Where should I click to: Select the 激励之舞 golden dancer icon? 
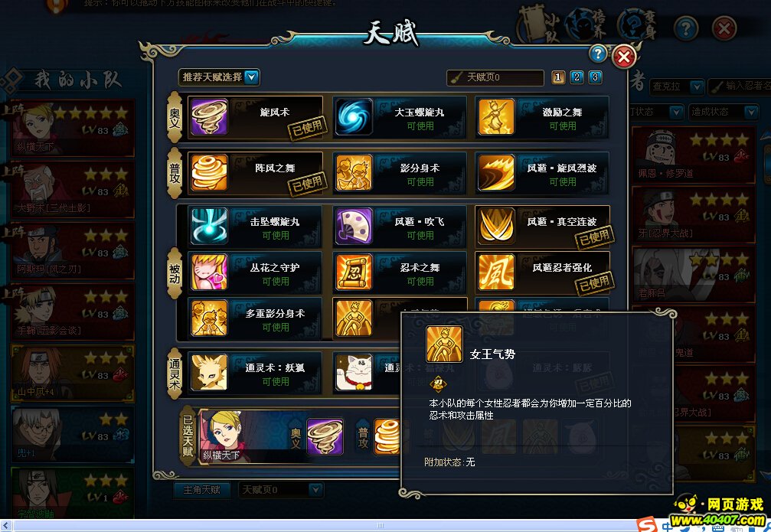point(496,117)
